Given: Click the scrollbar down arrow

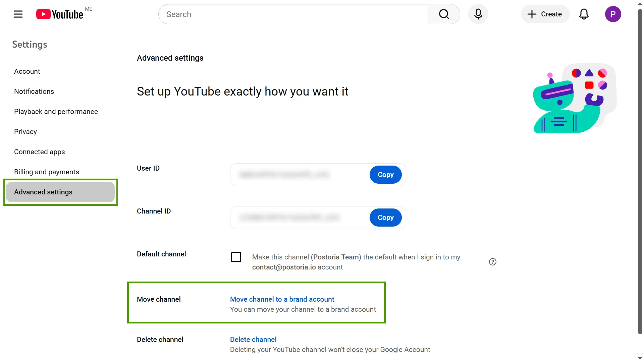Looking at the screenshot, I should click(x=639, y=358).
